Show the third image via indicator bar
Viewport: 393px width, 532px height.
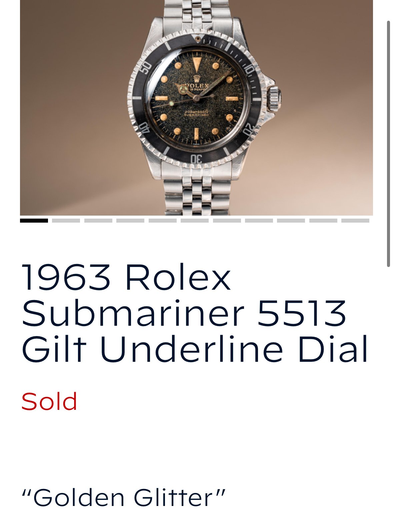98,221
